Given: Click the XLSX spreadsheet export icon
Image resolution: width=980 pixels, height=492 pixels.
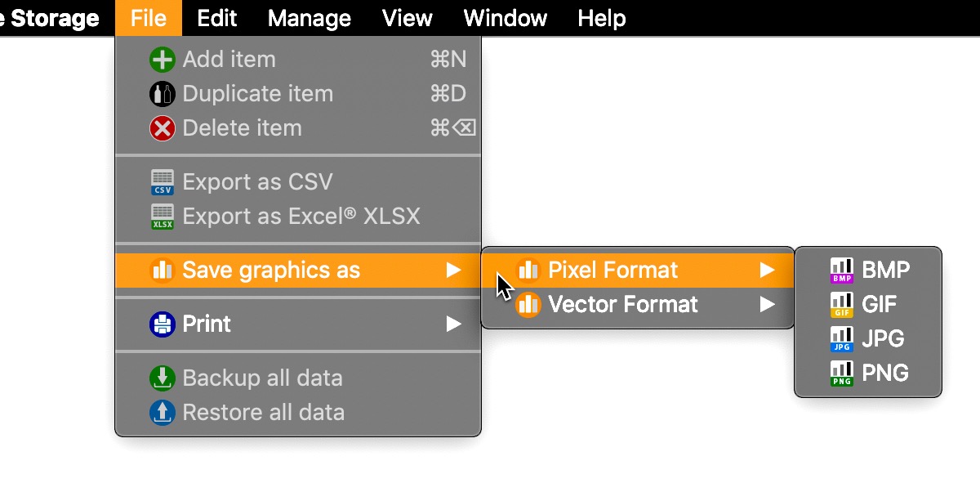Looking at the screenshot, I should point(163,217).
